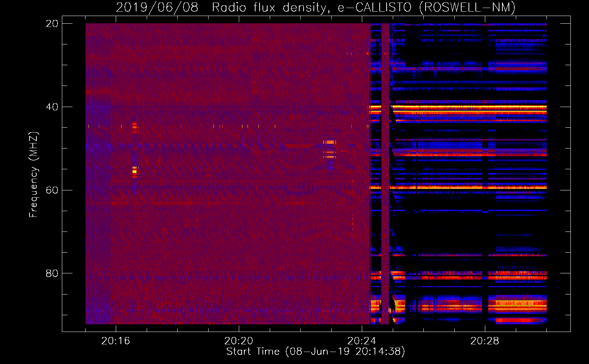Click the frequency label 40

pyautogui.click(x=52, y=107)
